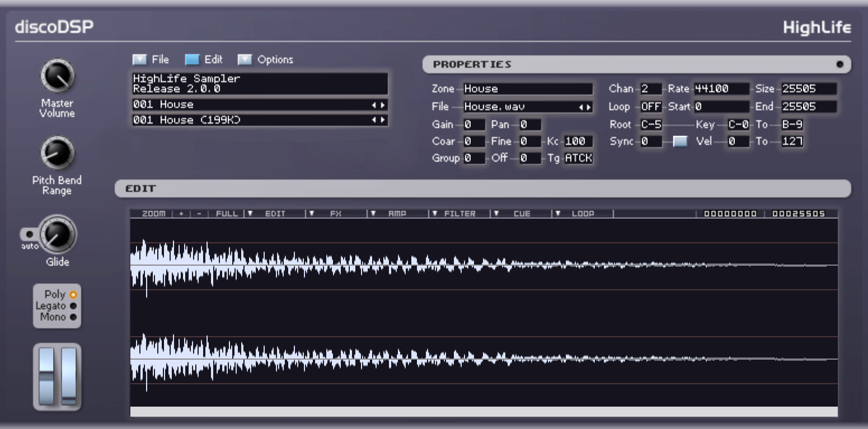Click the Start value field
868x429 pixels.
[721, 107]
